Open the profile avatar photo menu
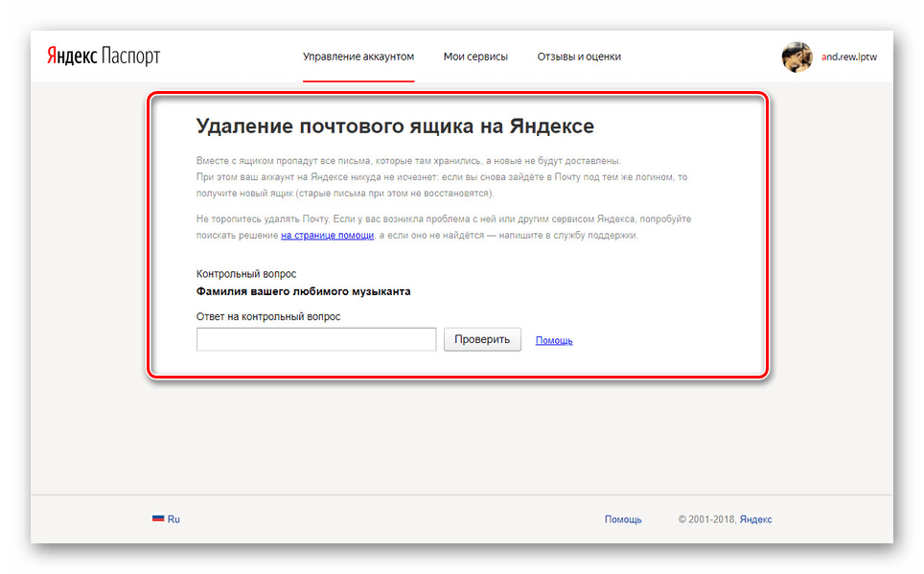The width and height of the screenshot is (924, 574). [797, 57]
